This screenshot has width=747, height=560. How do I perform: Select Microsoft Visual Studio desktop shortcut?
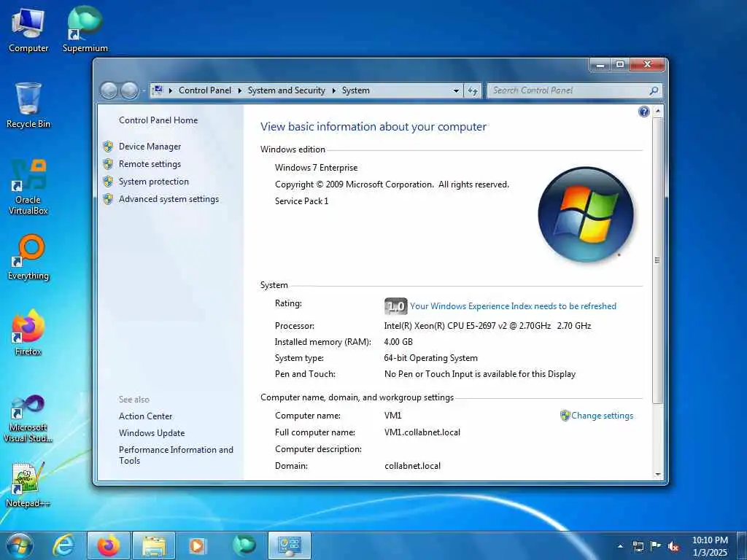click(x=28, y=419)
